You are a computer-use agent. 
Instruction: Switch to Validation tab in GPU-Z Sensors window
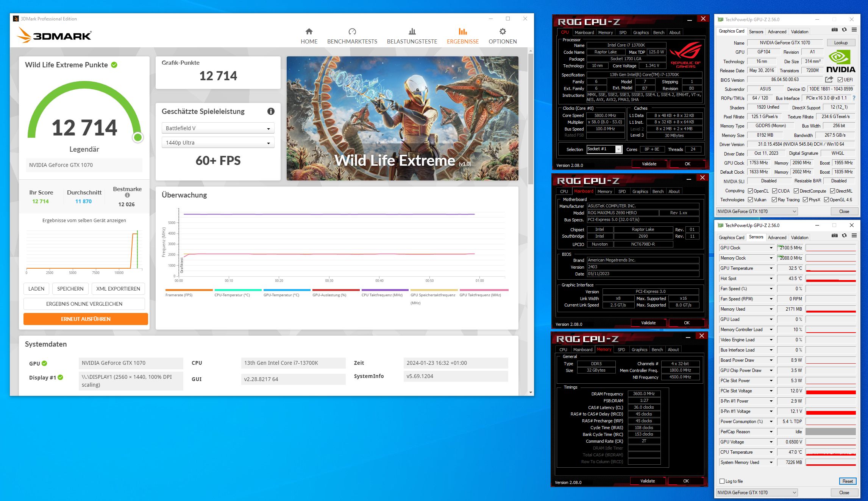point(799,238)
